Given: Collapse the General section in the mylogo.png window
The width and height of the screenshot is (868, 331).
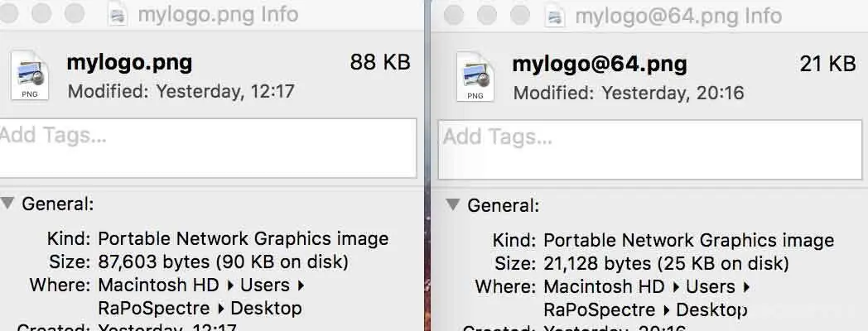Looking at the screenshot, I should 7,204.
